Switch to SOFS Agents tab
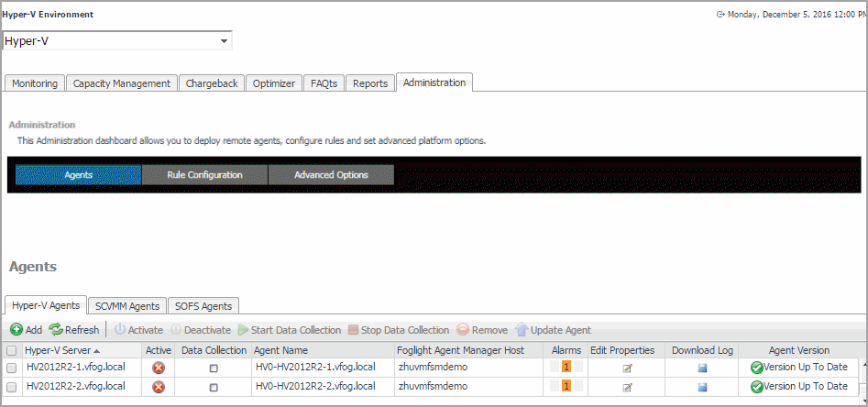 tap(203, 305)
